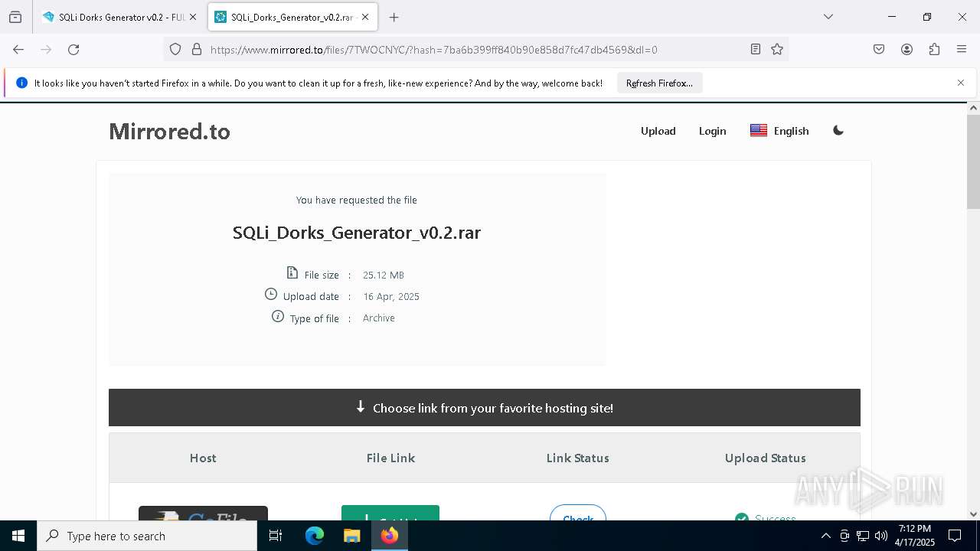Viewport: 980px width, 551px height.
Task: Click the address bar URL
Action: (x=433, y=50)
